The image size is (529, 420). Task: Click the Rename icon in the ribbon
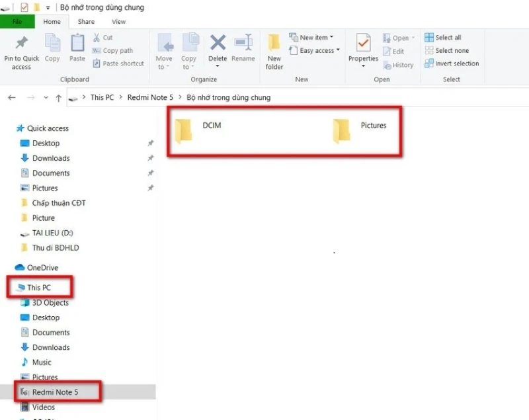click(x=243, y=44)
